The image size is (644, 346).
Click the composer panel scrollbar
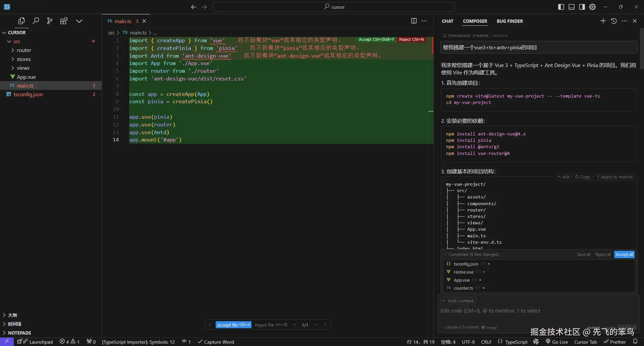point(642,49)
